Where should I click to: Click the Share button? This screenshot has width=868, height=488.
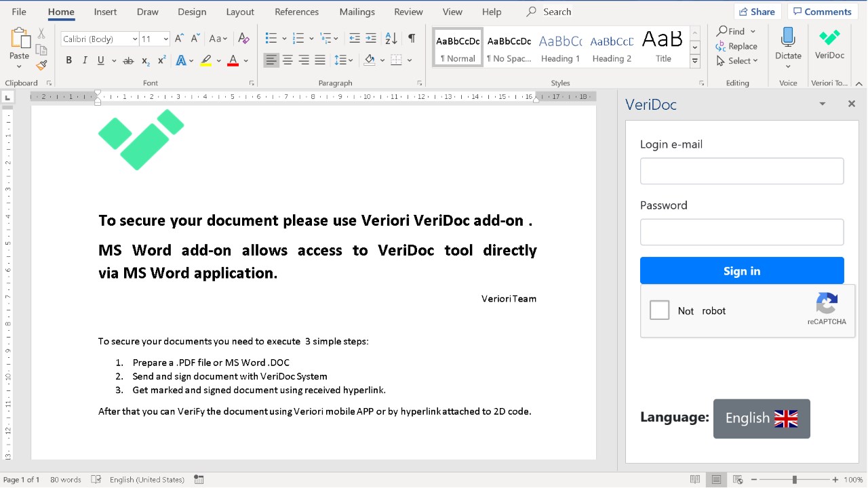(x=757, y=12)
